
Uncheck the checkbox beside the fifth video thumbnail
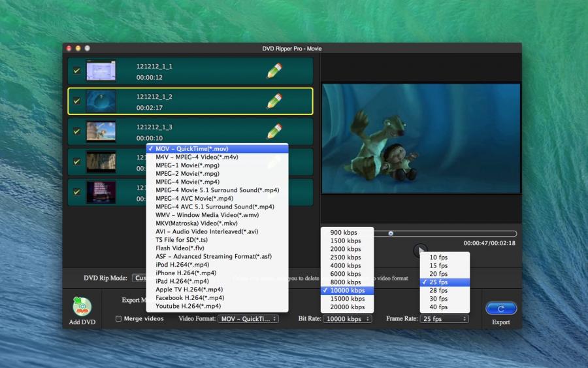(x=76, y=192)
